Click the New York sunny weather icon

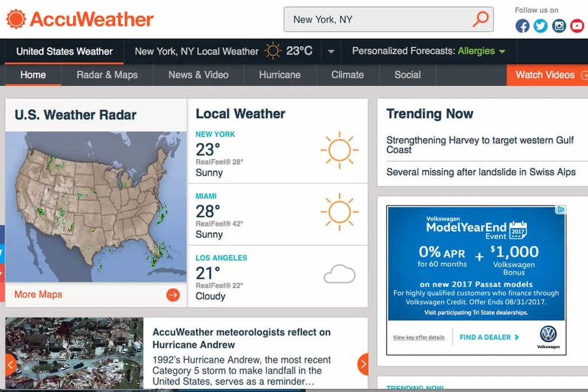[x=339, y=150]
